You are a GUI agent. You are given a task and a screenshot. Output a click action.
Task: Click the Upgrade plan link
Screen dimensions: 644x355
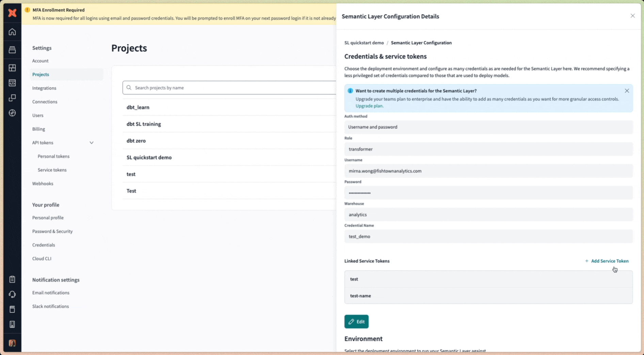click(x=369, y=106)
